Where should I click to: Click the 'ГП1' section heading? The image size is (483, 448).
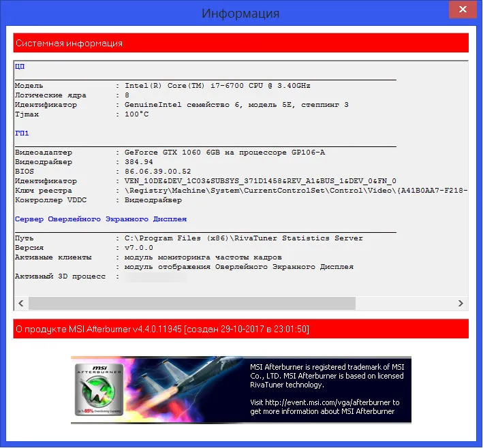[22, 133]
